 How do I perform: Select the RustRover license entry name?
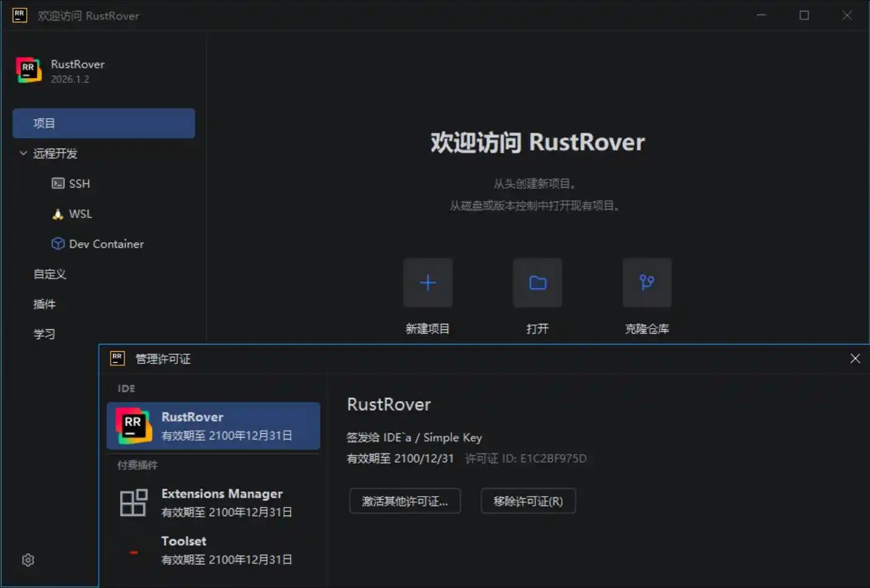click(192, 417)
